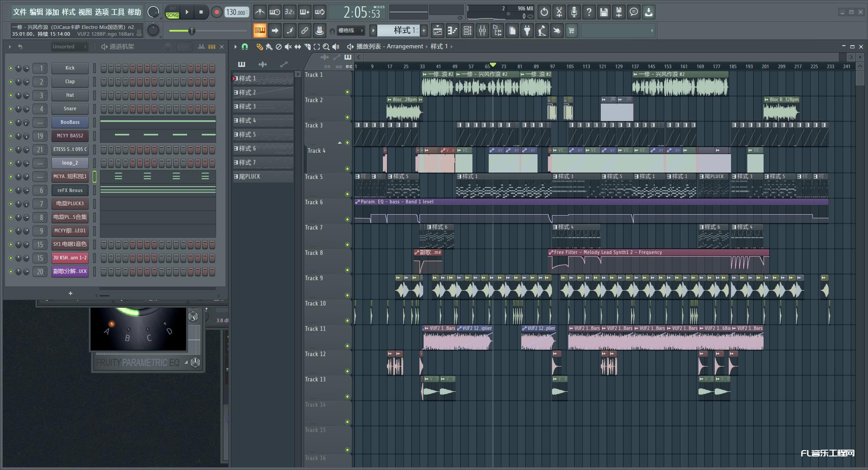Select the 副歌分解..UCK channel button
This screenshot has width=868, height=470.
tap(70, 272)
